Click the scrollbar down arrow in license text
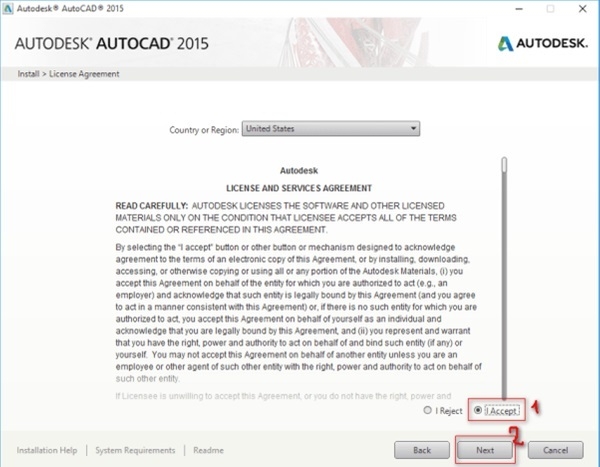 (x=504, y=396)
